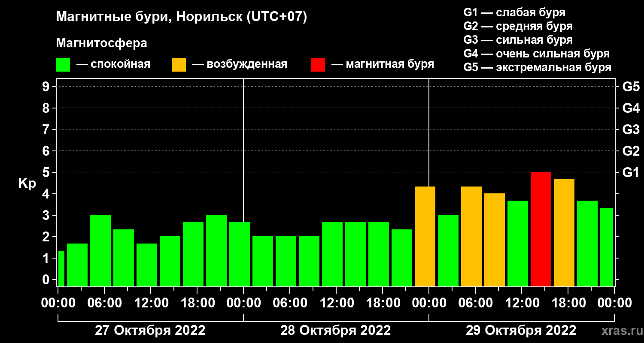This screenshot has height=343, width=644.
Task: Click the 'G1' label on the right axis
Action: [631, 172]
